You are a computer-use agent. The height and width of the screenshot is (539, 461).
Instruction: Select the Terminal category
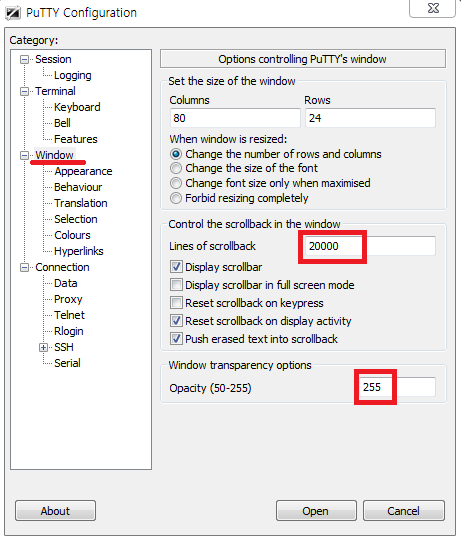(x=55, y=91)
